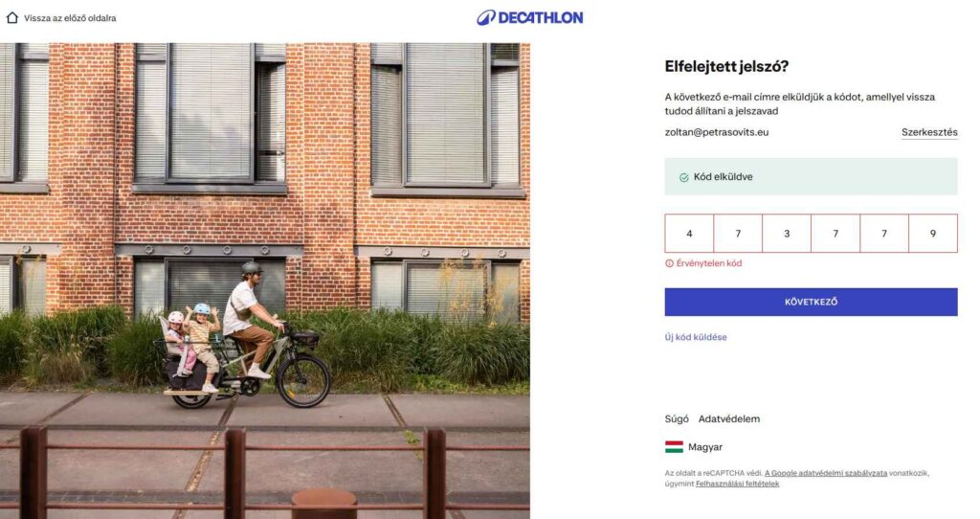Open the Adatvédelem footer link
Viewport: 980px width, 519px height.
coord(729,418)
